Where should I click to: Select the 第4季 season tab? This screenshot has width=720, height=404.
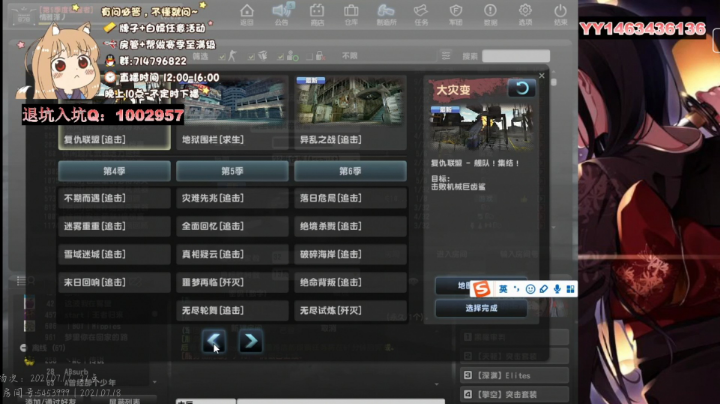(114, 171)
